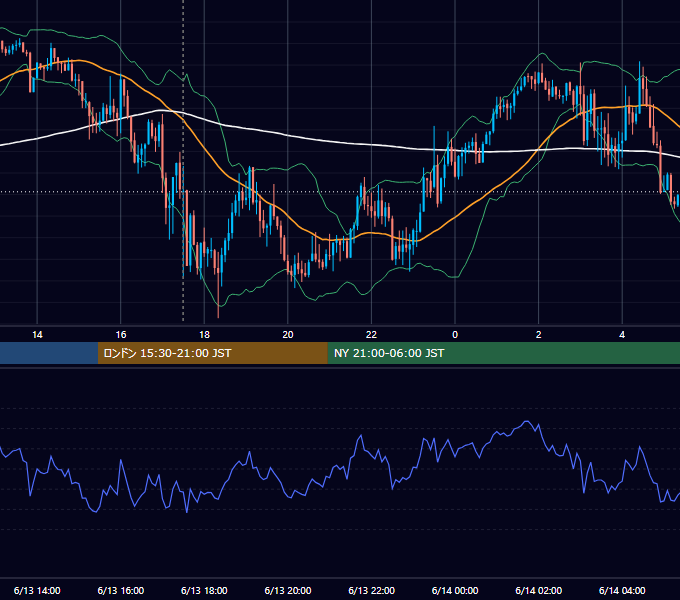Click the '6/14 04:00' date label

coord(622,590)
